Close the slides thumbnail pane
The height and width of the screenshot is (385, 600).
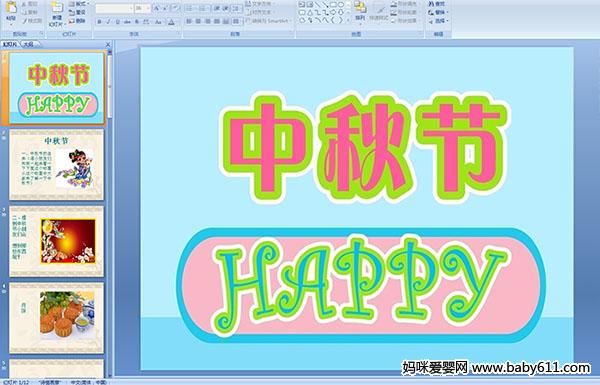click(108, 44)
